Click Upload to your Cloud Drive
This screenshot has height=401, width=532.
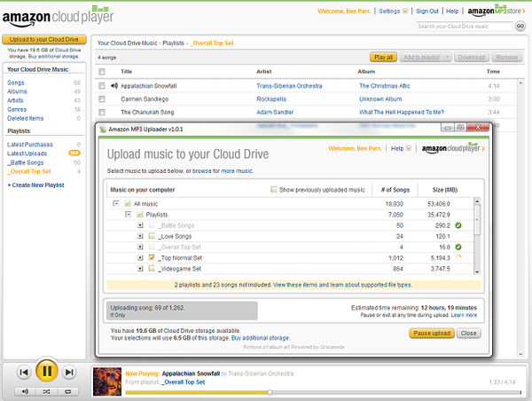click(x=44, y=39)
